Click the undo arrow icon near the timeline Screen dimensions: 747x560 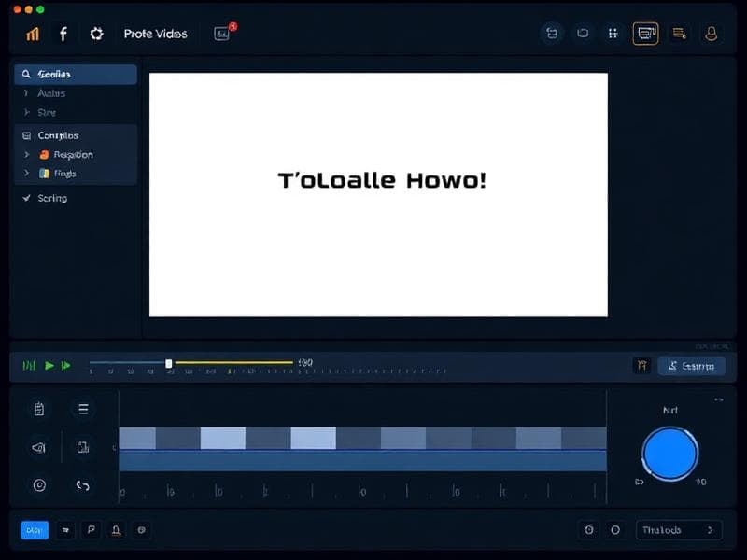click(x=84, y=486)
